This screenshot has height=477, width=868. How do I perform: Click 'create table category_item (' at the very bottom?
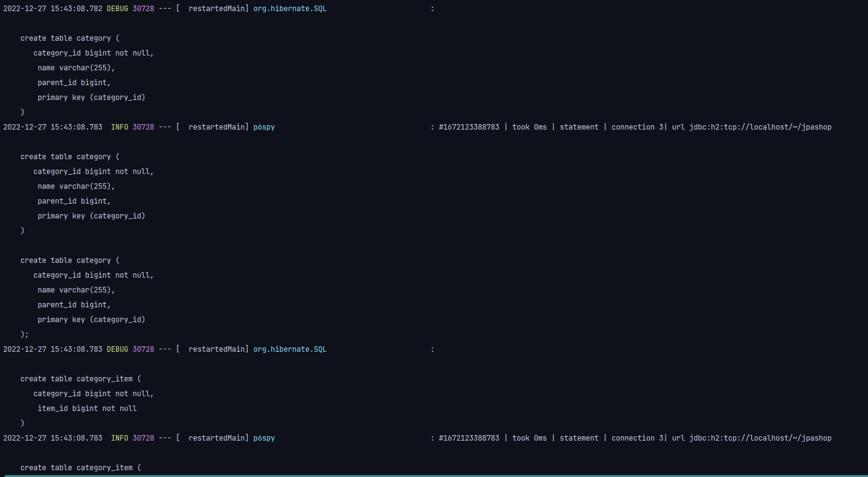(80, 468)
